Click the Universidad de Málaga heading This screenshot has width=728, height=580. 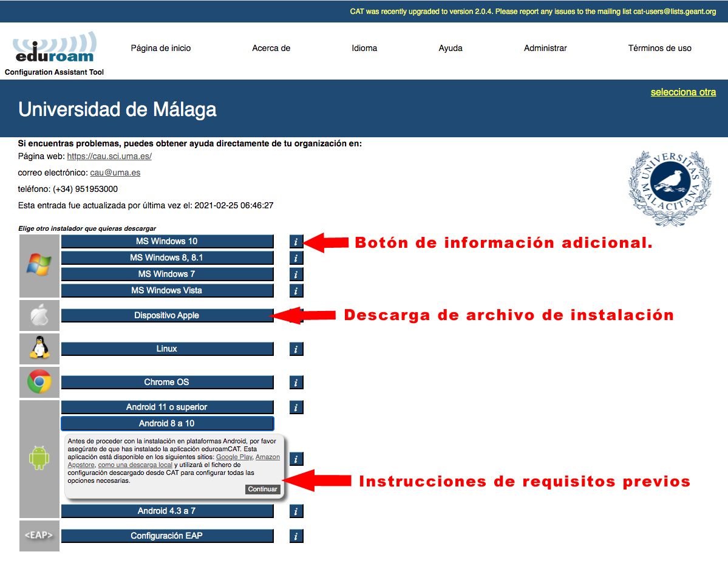click(117, 109)
